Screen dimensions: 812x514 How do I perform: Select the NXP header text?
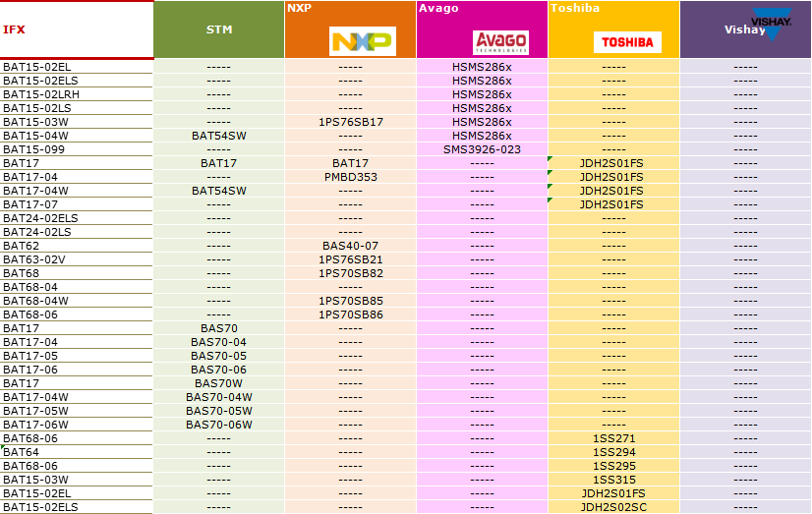pos(299,8)
